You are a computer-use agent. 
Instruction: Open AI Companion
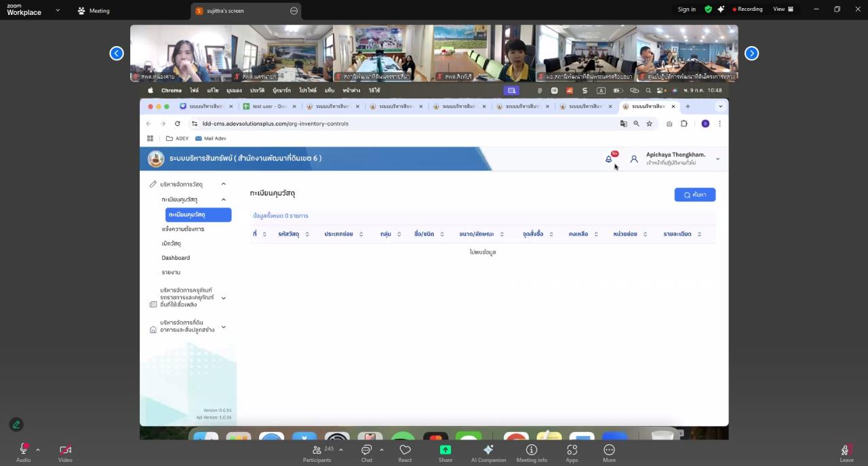tap(488, 450)
